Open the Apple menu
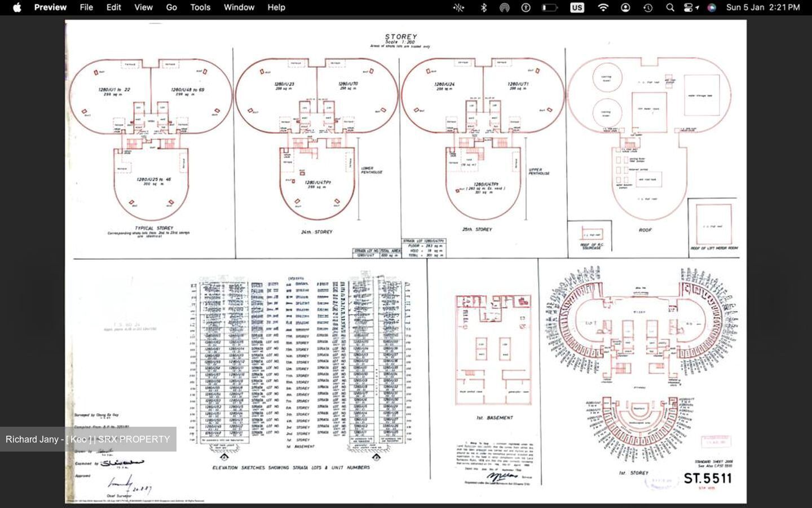The image size is (812, 508). point(17,7)
